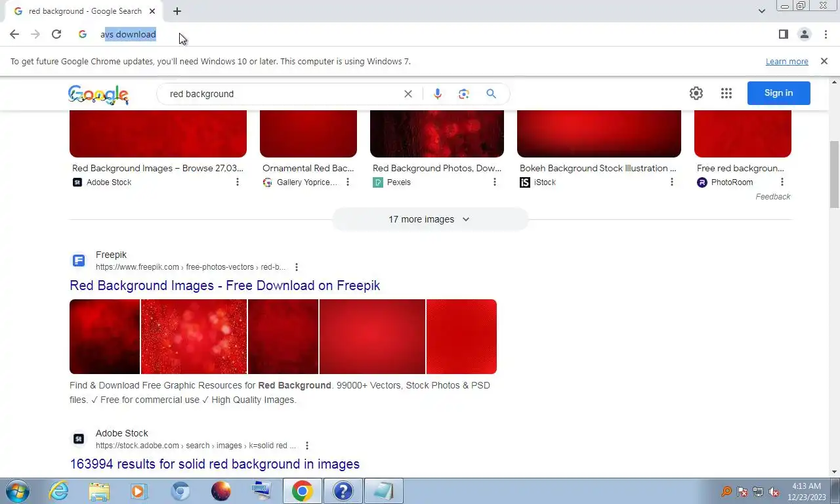The image size is (840, 504).
Task: Open '163994 results for solid red background'
Action: point(215,464)
